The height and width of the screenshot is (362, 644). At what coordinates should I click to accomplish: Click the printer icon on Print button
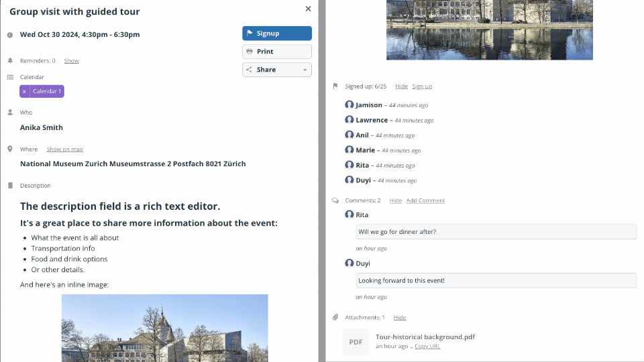pos(250,52)
